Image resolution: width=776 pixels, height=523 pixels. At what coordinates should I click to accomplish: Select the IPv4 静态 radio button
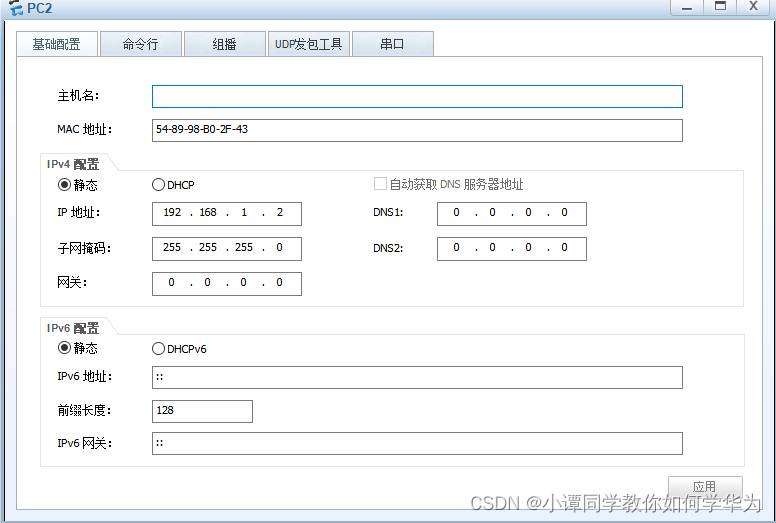pos(64,185)
